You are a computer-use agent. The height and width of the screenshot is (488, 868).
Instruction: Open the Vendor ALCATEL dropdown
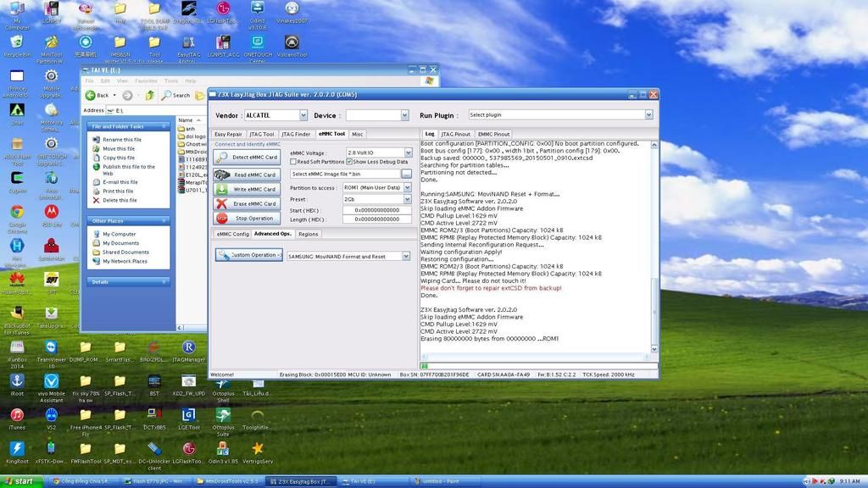coord(303,115)
